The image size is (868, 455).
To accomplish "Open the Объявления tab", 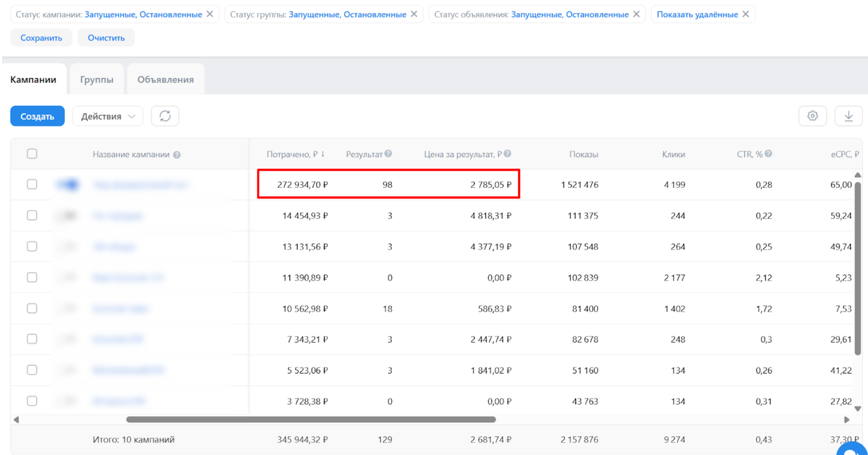I will 166,79.
